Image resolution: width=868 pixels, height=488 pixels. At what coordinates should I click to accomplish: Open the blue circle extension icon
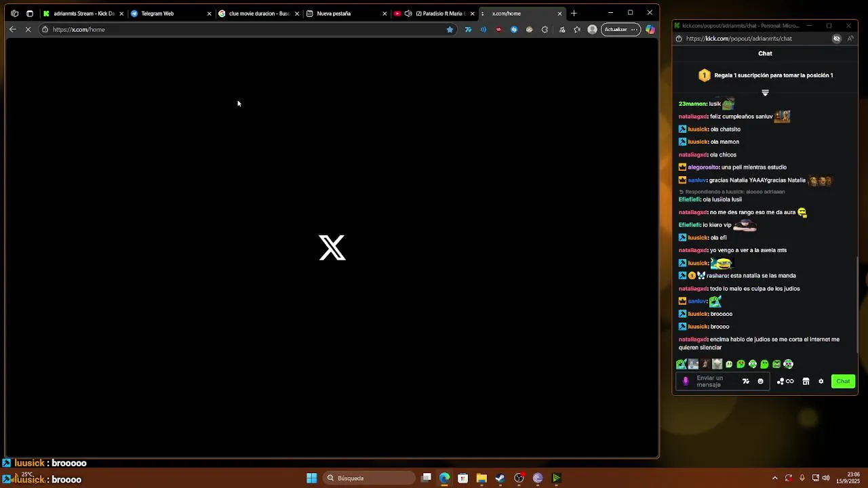pyautogui.click(x=514, y=29)
